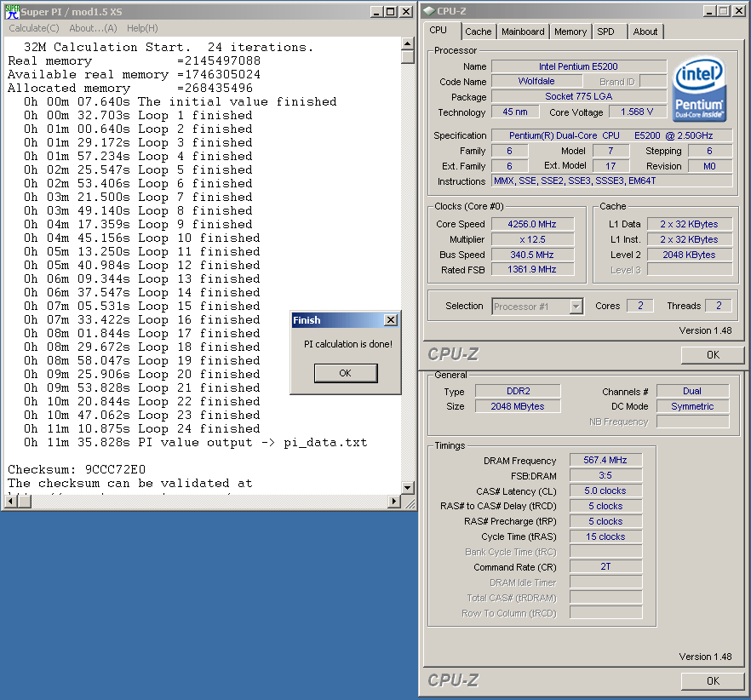
Task: Open the Calculate(C) menu in Super PI
Action: (x=34, y=28)
